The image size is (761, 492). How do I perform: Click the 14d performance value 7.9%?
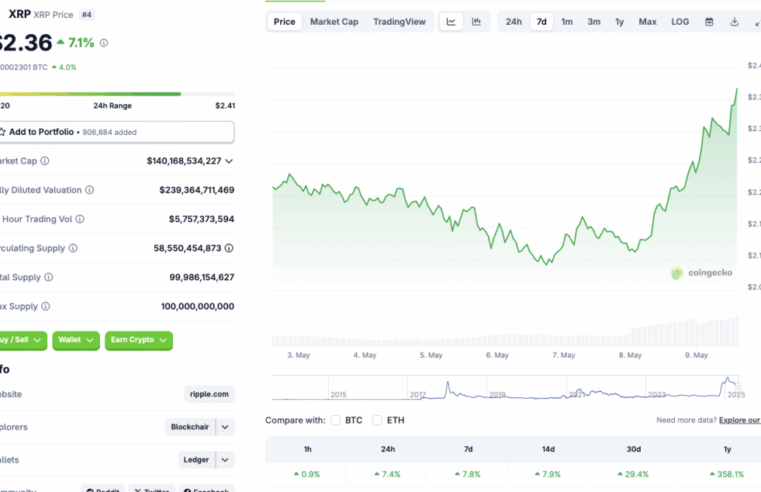click(547, 474)
